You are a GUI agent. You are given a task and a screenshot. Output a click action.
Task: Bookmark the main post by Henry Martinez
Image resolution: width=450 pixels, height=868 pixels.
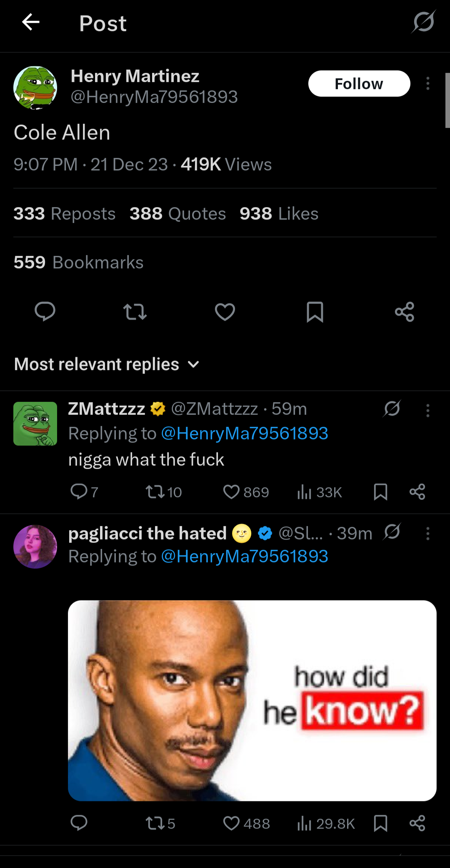(x=315, y=311)
